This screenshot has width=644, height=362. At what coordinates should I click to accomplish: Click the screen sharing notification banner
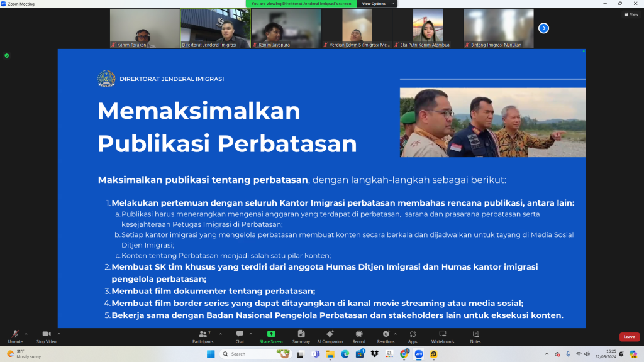pyautogui.click(x=301, y=4)
